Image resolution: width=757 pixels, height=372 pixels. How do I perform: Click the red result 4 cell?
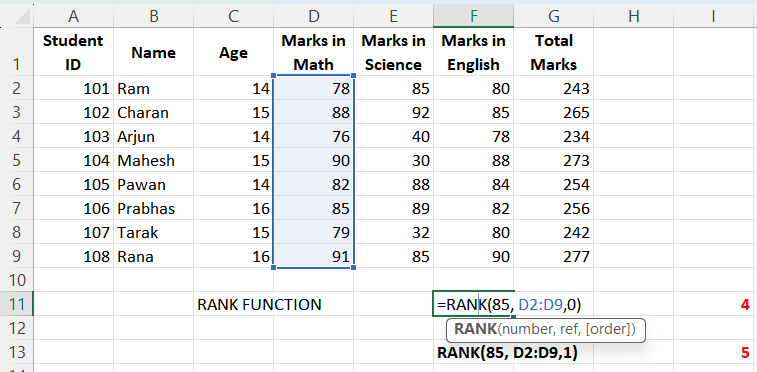click(x=714, y=304)
